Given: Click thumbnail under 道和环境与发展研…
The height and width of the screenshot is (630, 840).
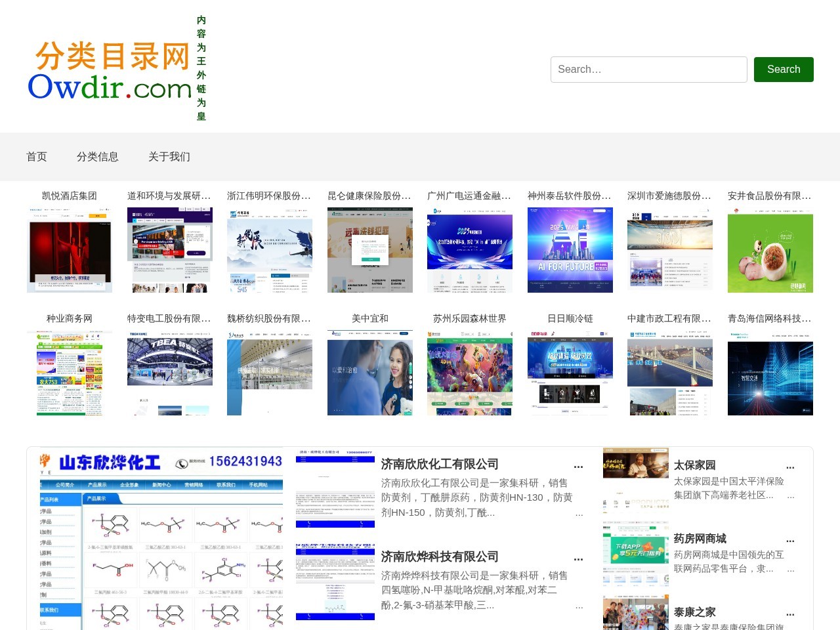Looking at the screenshot, I should (170, 250).
